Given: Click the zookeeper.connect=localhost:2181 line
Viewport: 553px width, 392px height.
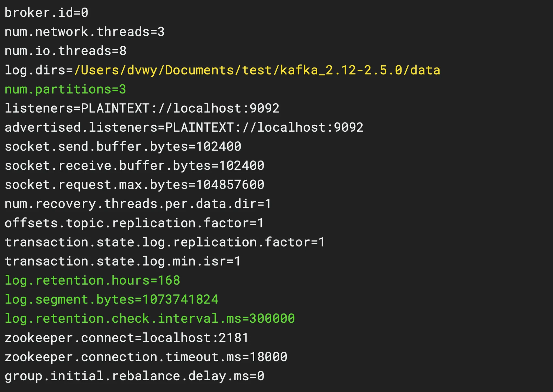Looking at the screenshot, I should 127,338.
